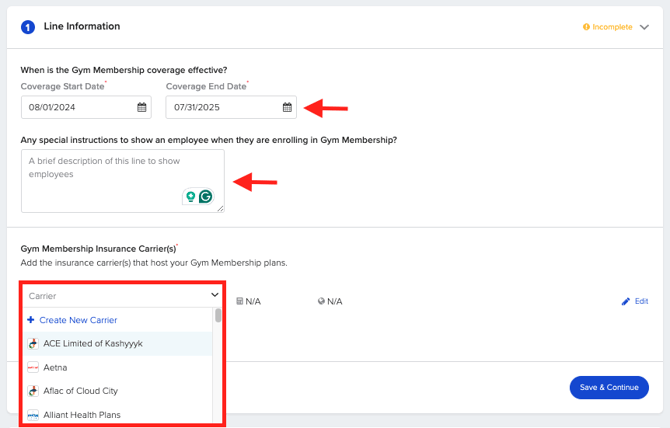The image size is (670, 428).
Task: Open the Coverage Start Date calendar picker
Action: click(x=142, y=107)
